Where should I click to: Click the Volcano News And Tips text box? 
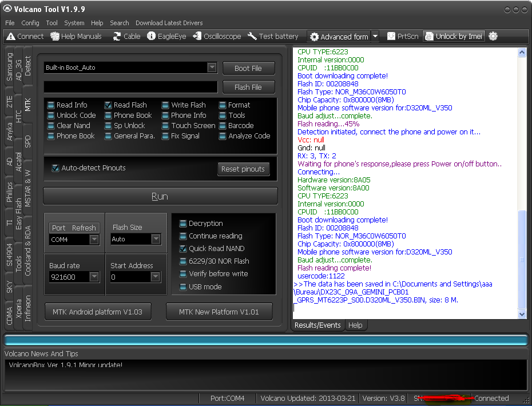[x=266, y=375]
